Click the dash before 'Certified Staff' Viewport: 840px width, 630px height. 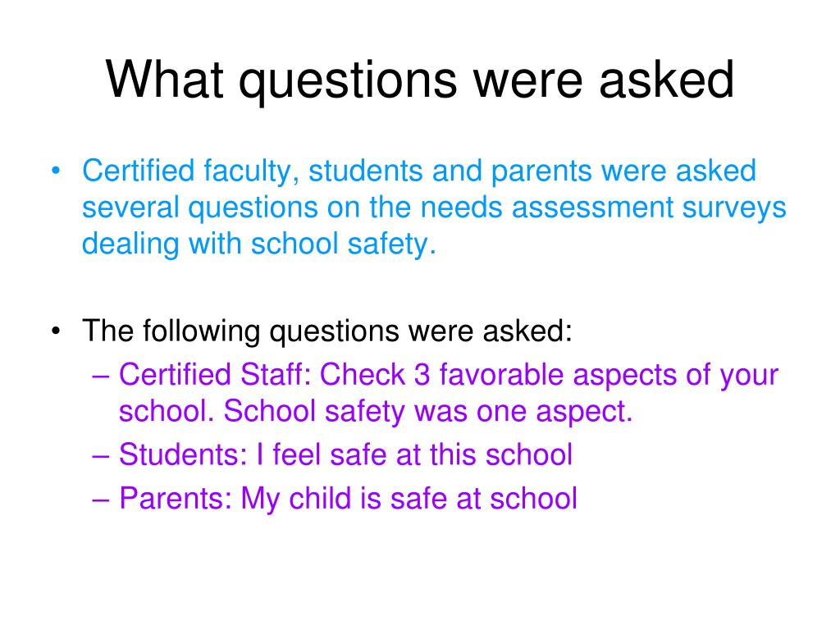101,376
